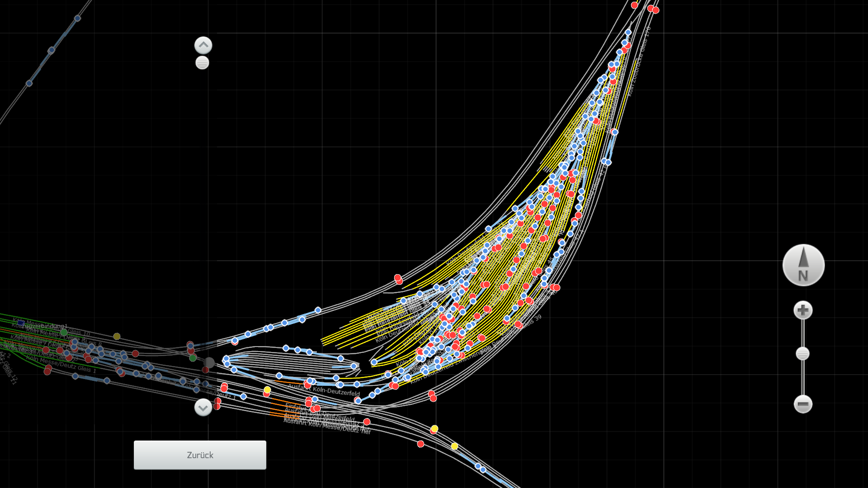Click the compass north icon
Screen dimensions: 868x488
click(x=803, y=265)
